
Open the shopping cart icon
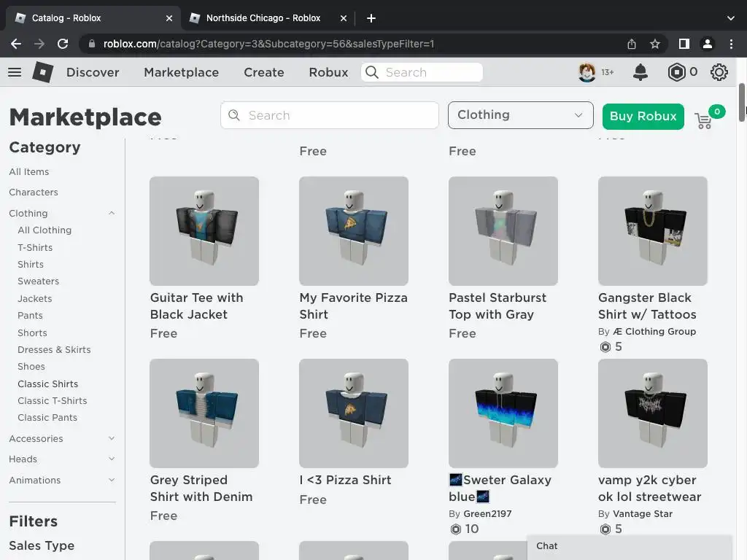click(703, 121)
